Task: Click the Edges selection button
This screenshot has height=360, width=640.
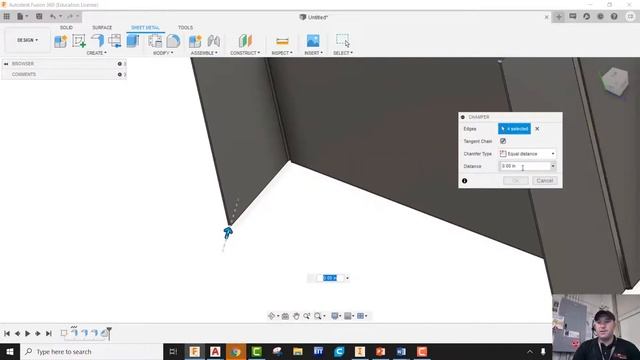Action: 514,129
